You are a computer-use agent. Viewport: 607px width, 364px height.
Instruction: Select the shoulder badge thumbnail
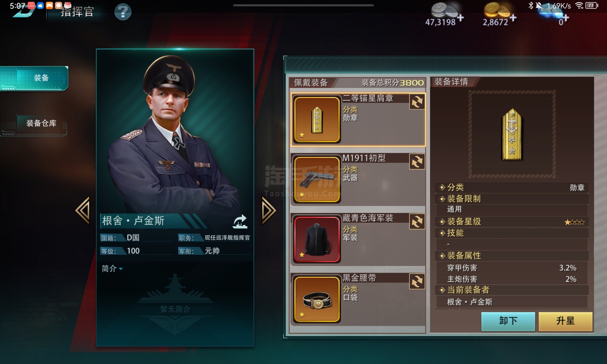tap(317, 120)
